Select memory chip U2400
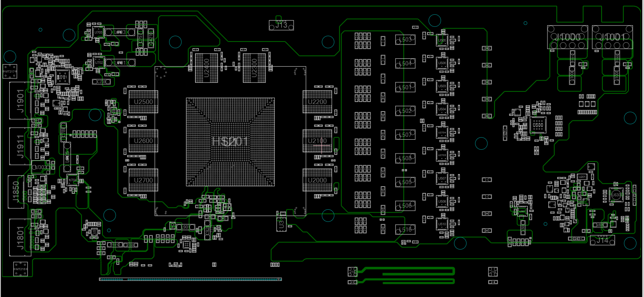The height and width of the screenshot is (297, 644). [x=206, y=67]
